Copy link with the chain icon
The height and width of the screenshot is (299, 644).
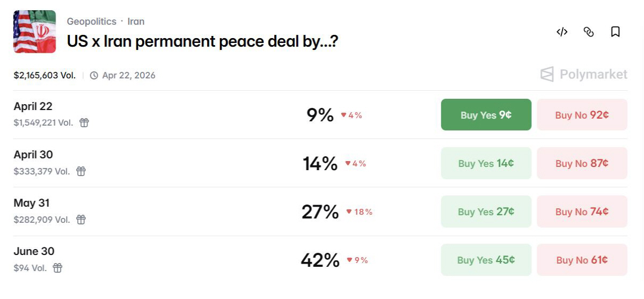click(589, 32)
